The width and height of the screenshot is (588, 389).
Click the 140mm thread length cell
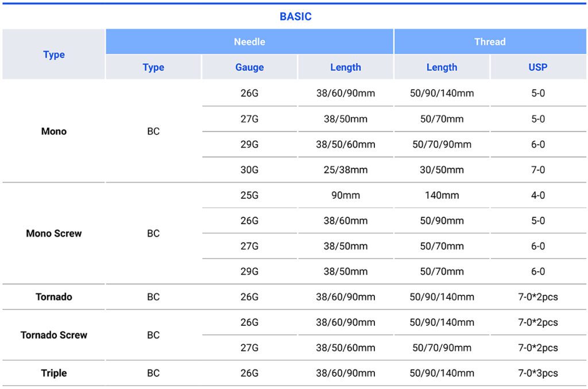coord(442,195)
